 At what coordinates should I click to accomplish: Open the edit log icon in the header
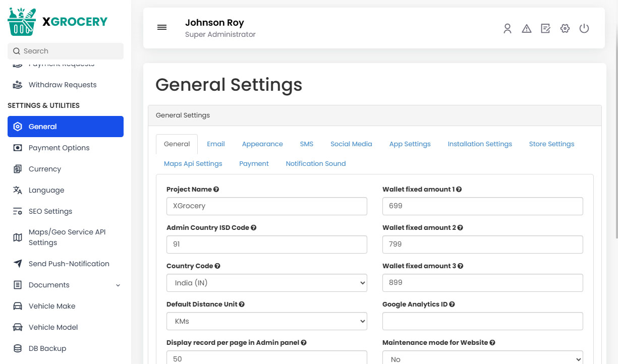(x=545, y=29)
